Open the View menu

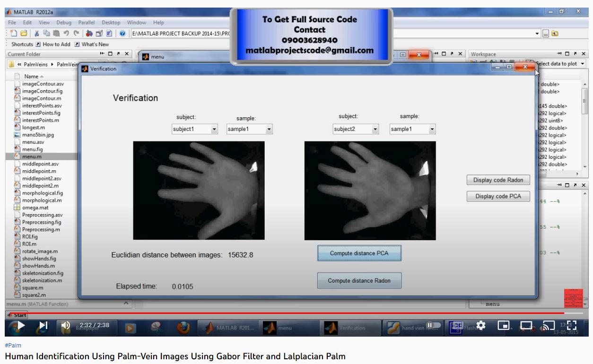pyautogui.click(x=44, y=22)
